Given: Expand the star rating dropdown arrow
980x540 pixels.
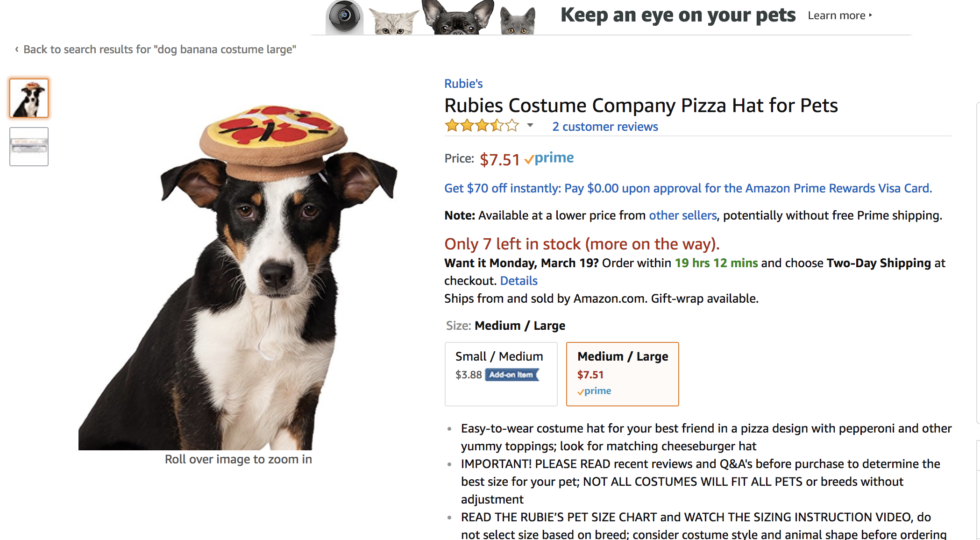Looking at the screenshot, I should pyautogui.click(x=530, y=125).
